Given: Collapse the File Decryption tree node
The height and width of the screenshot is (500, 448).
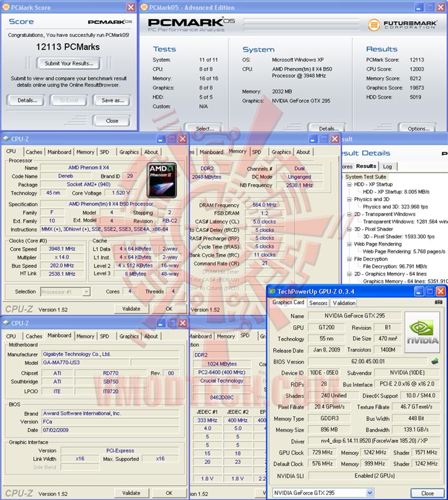Looking at the screenshot, I should point(349,259).
